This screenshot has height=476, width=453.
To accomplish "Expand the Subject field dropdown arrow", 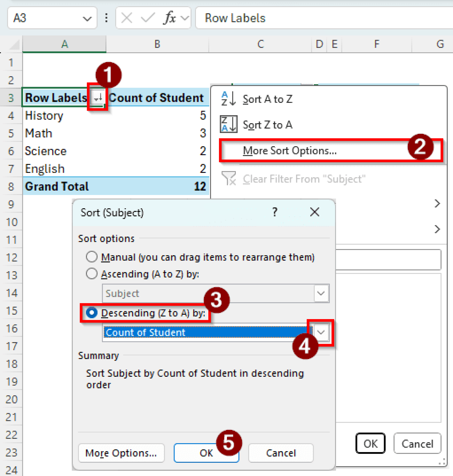I will pos(321,293).
